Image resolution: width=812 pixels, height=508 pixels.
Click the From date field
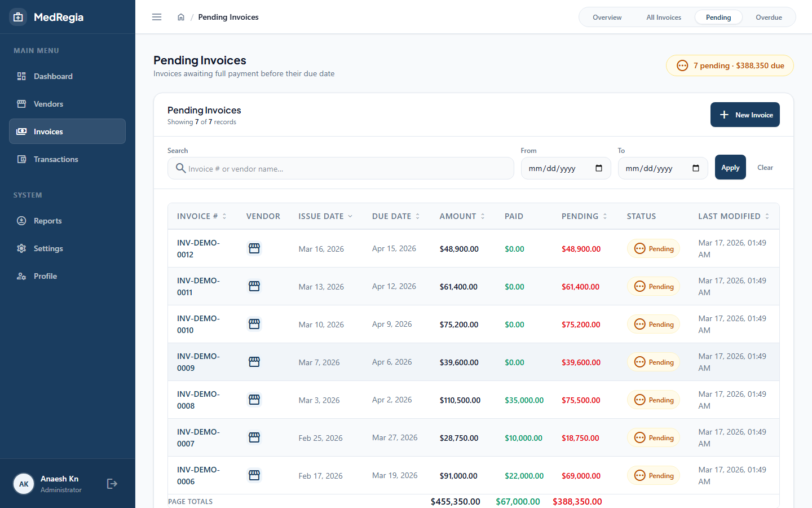(566, 168)
